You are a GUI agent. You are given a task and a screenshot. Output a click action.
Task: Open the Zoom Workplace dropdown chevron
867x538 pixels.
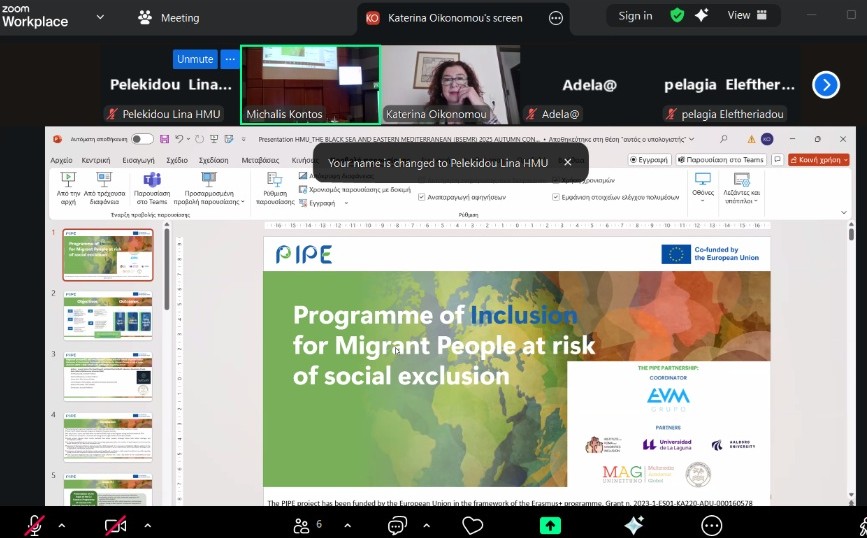(99, 17)
